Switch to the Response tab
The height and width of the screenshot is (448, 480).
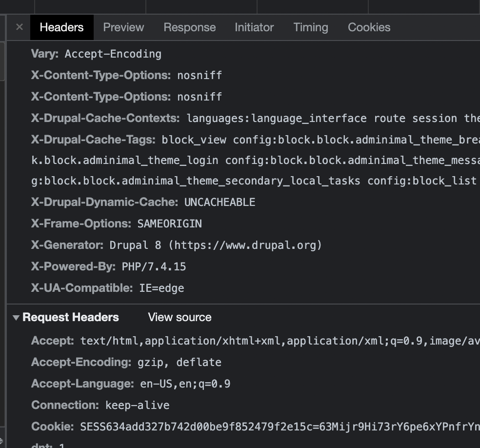tap(189, 27)
